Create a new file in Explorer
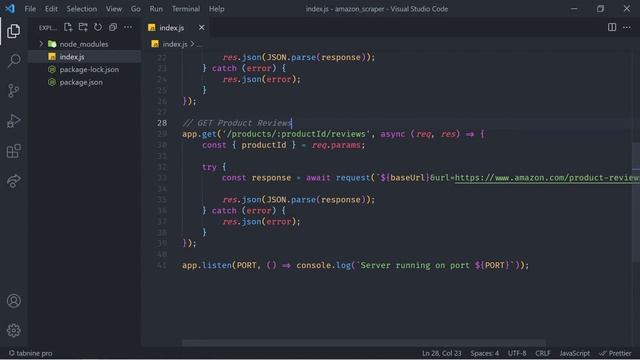Image resolution: width=640 pixels, height=360 pixels. 68,27
